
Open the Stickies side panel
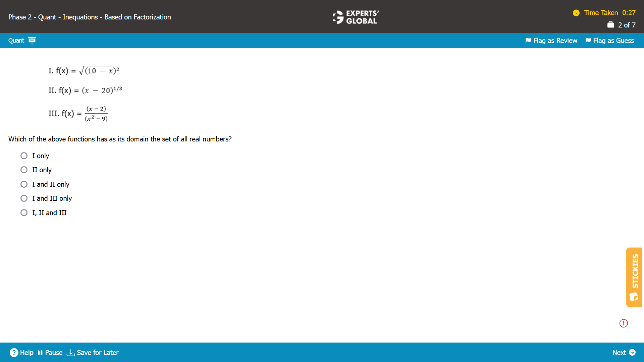(634, 277)
